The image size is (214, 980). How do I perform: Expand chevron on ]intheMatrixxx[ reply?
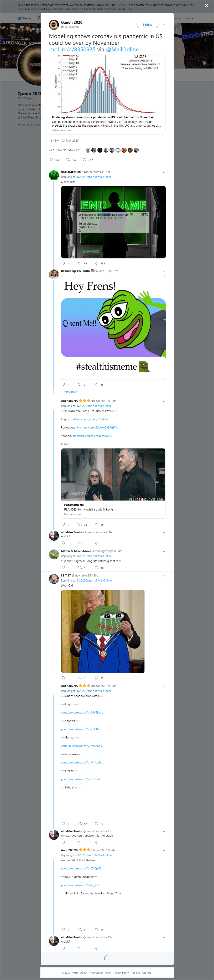click(x=164, y=172)
